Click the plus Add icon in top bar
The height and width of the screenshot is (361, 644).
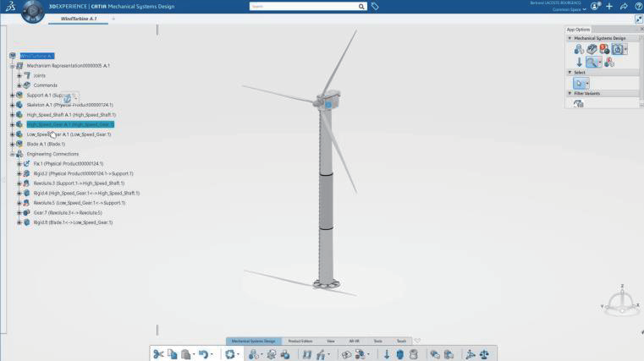608,7
